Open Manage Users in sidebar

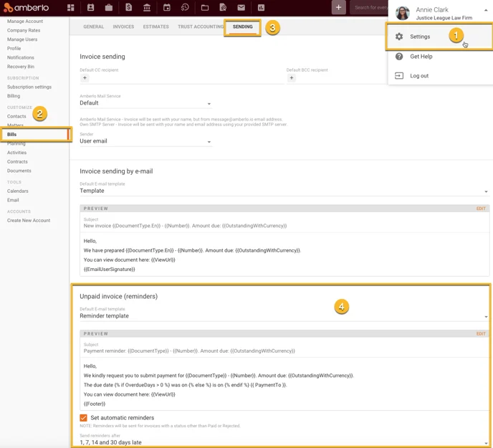pyautogui.click(x=22, y=39)
